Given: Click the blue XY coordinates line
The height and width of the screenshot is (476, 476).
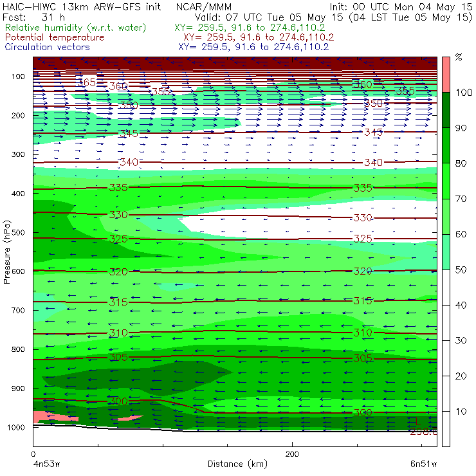Looking at the screenshot, I should point(253,47).
